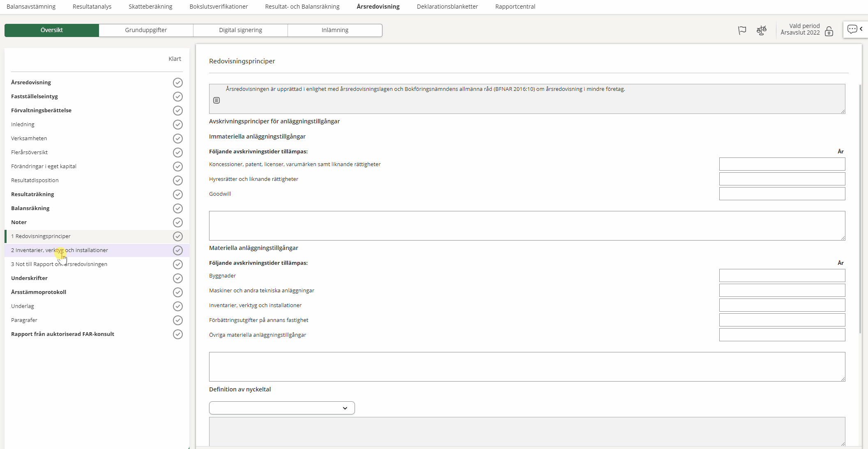The width and height of the screenshot is (868, 449).
Task: Open note 2 Inventarier, verktyg och installationer
Action: tap(60, 250)
